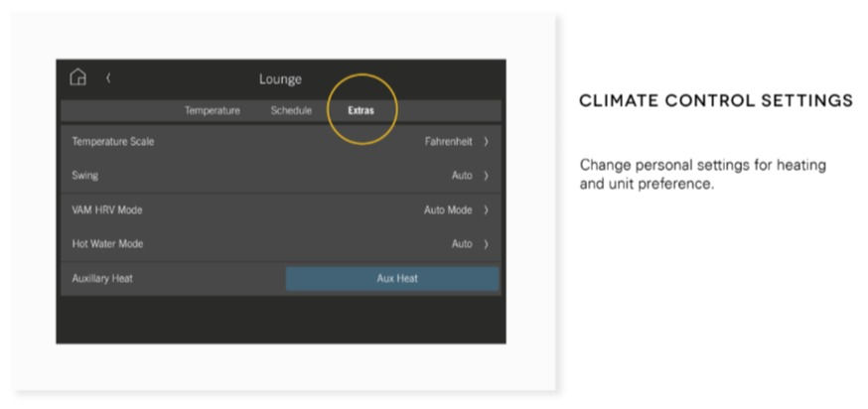Open Swing options chevron
The width and height of the screenshot is (868, 409).
point(486,176)
